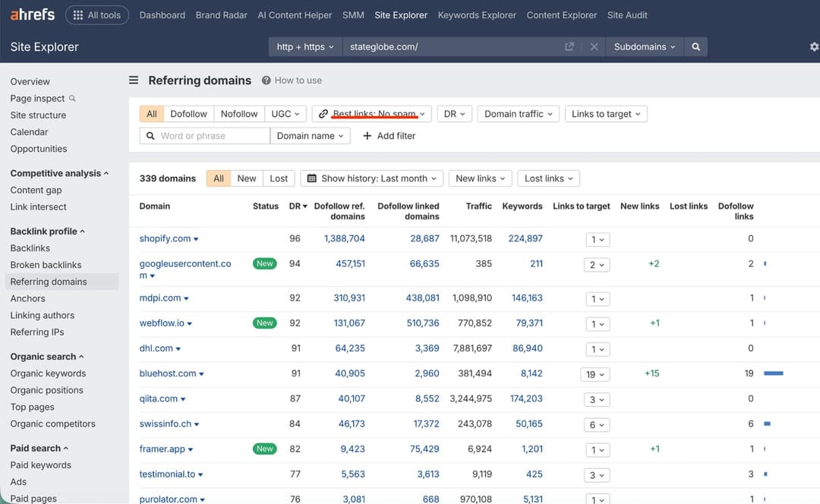
Task: Click dofollow ref. domains 1,388,704 value
Action: [x=344, y=238]
